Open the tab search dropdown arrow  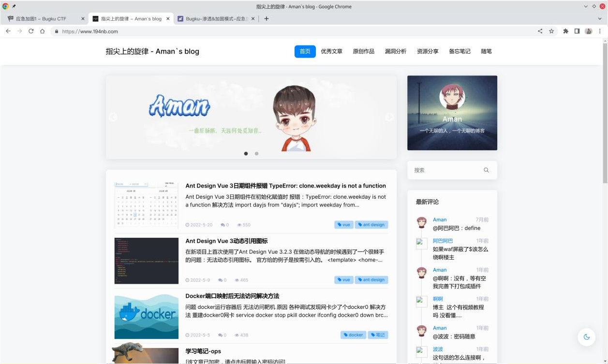tap(600, 19)
